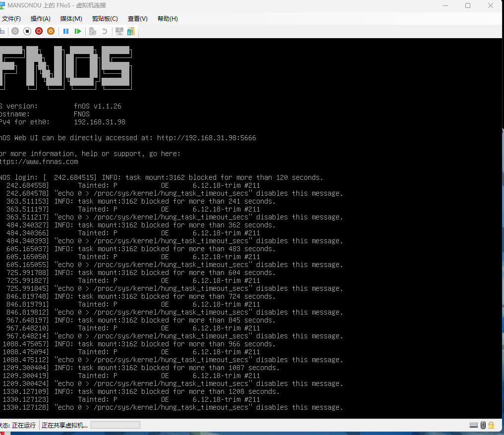Viewport: 504px width, 435px height.
Task: Click the Revert undo-arrow icon
Action: [x=105, y=31]
